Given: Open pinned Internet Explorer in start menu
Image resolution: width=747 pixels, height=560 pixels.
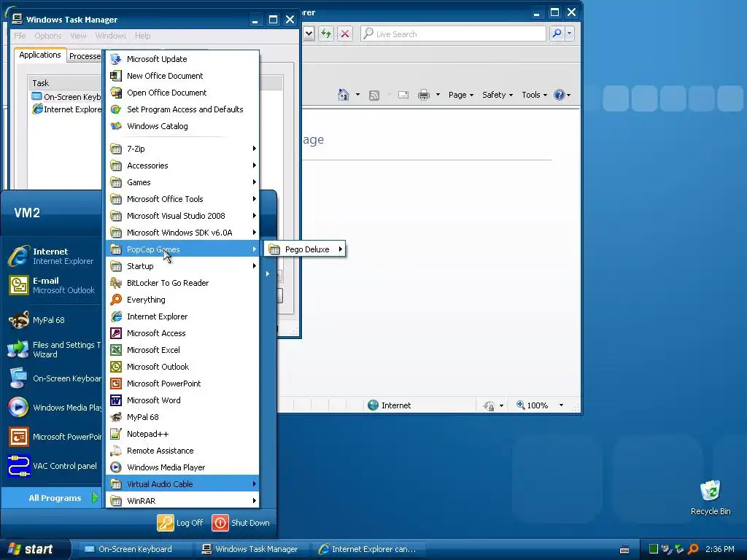Looking at the screenshot, I should point(53,256).
